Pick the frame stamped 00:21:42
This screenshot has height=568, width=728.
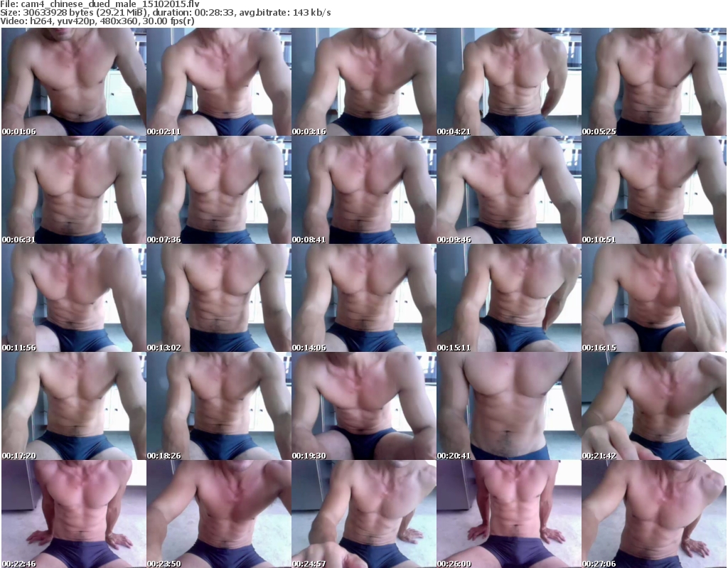[x=654, y=406]
